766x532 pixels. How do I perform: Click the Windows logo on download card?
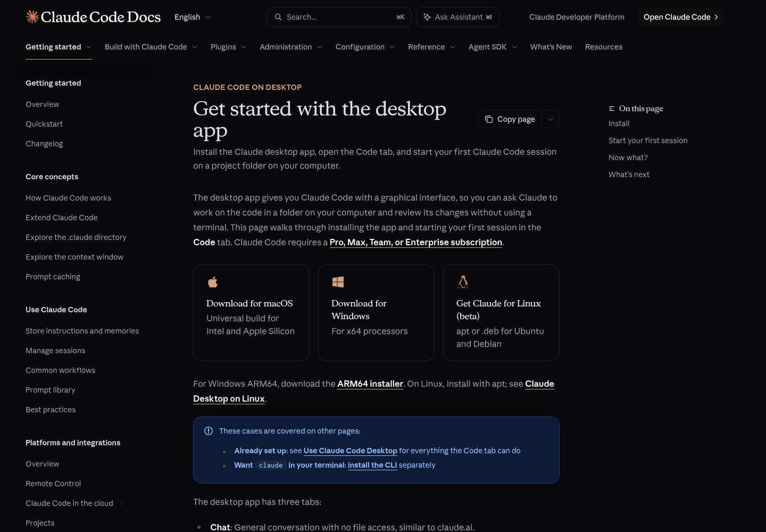(338, 282)
